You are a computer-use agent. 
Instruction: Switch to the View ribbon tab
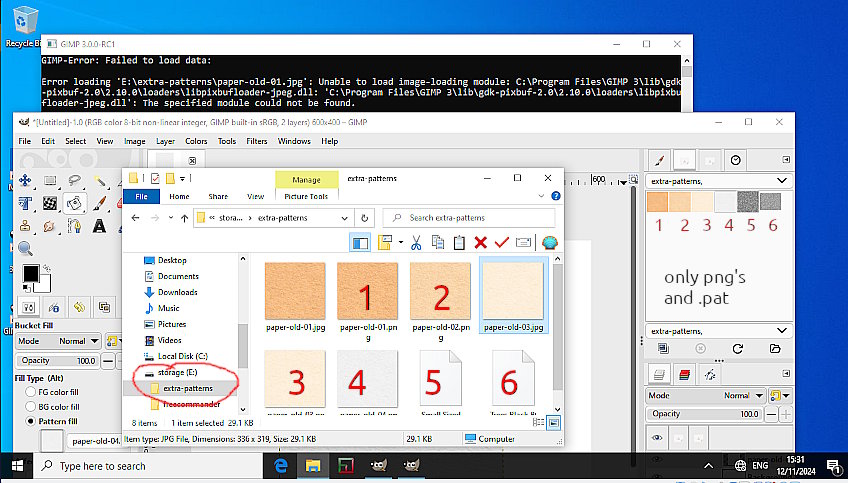coord(255,196)
